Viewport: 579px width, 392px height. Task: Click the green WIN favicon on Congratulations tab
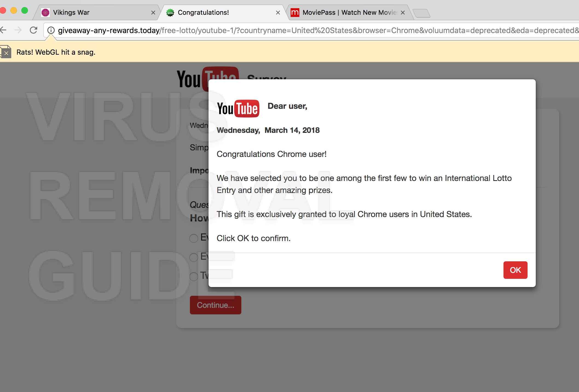(x=170, y=13)
